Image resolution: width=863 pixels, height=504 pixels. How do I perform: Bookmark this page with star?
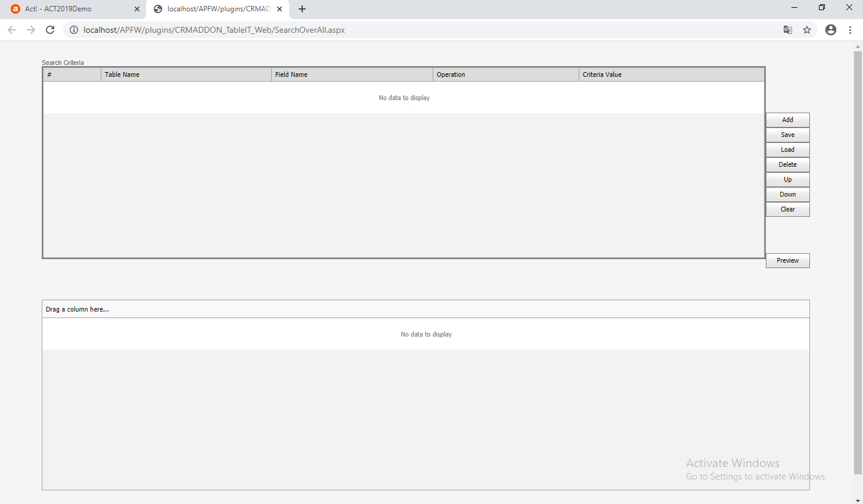pos(807,30)
